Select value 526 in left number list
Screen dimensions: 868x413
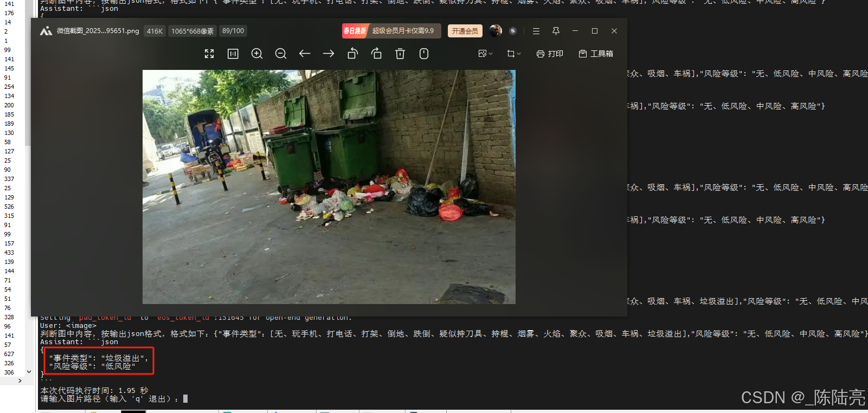coord(9,206)
